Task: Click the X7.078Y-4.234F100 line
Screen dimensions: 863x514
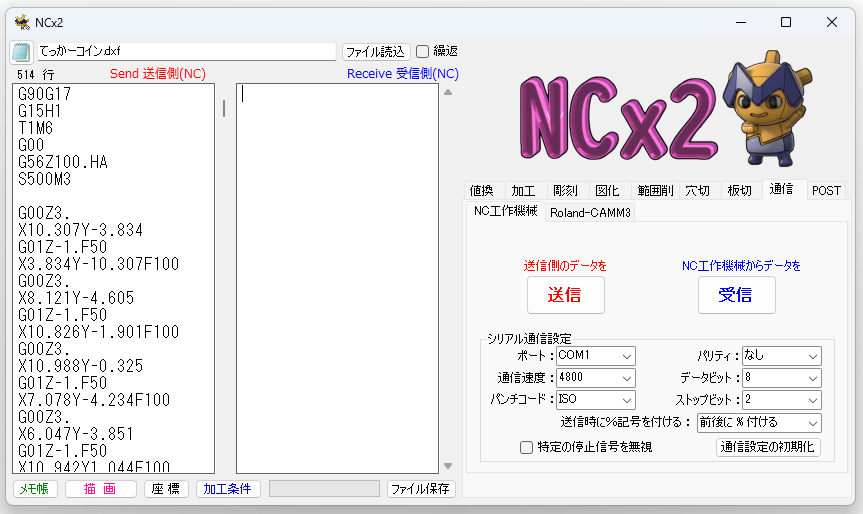Action: [x=94, y=400]
